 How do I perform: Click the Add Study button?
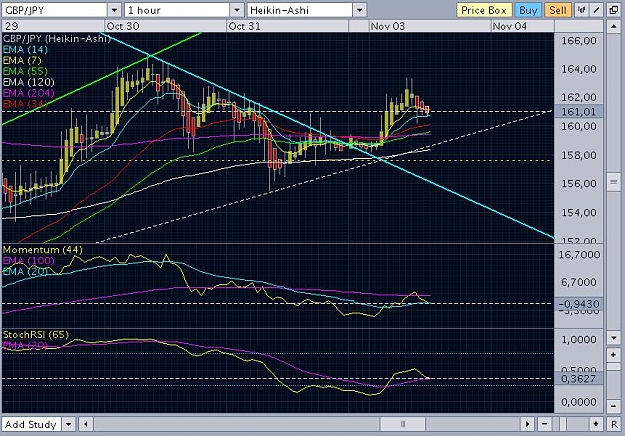click(x=31, y=424)
